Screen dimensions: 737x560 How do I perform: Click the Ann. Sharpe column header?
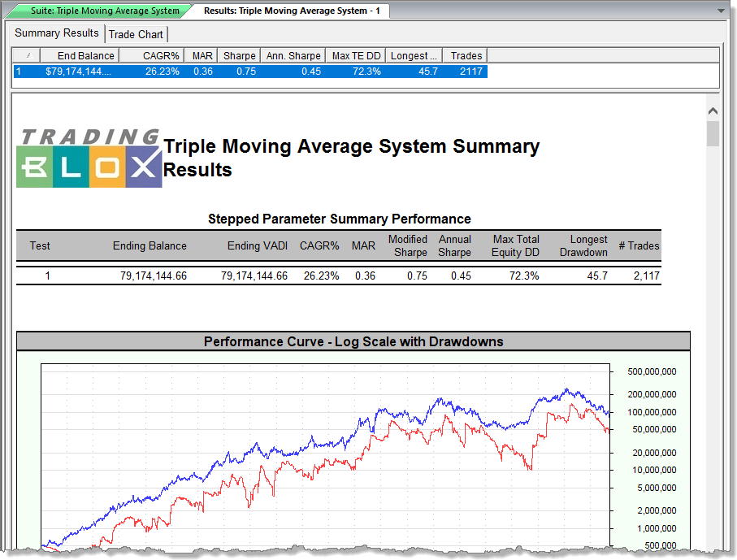[293, 55]
